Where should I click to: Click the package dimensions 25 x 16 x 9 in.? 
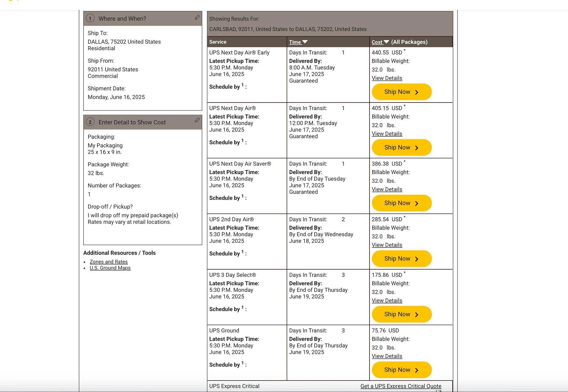coord(105,152)
